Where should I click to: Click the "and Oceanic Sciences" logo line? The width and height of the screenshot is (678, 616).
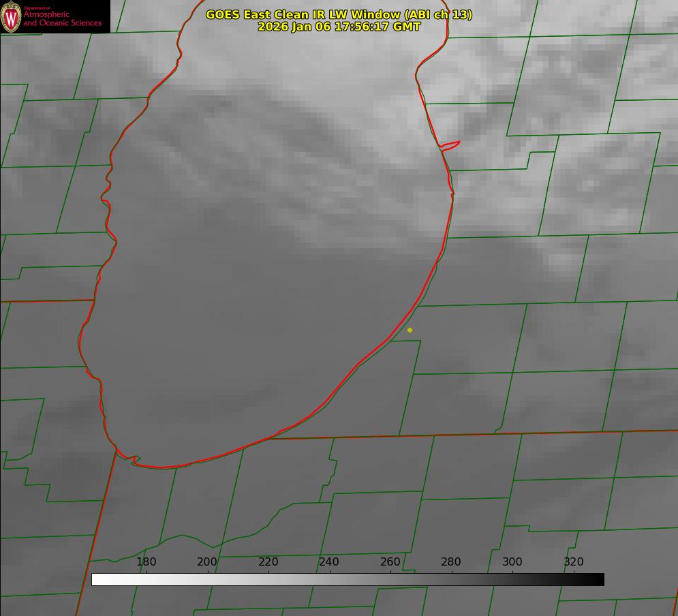[62, 22]
